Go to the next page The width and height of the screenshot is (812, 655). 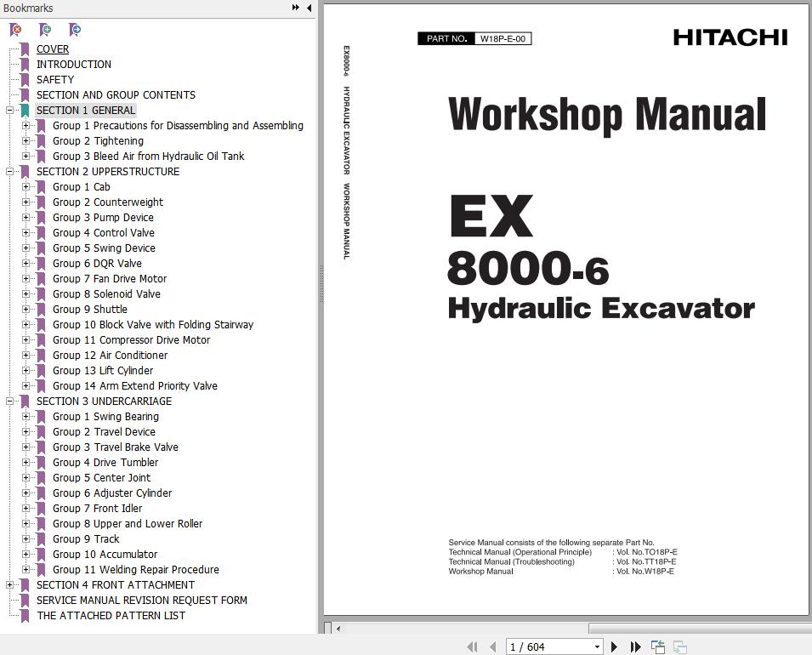(x=614, y=646)
